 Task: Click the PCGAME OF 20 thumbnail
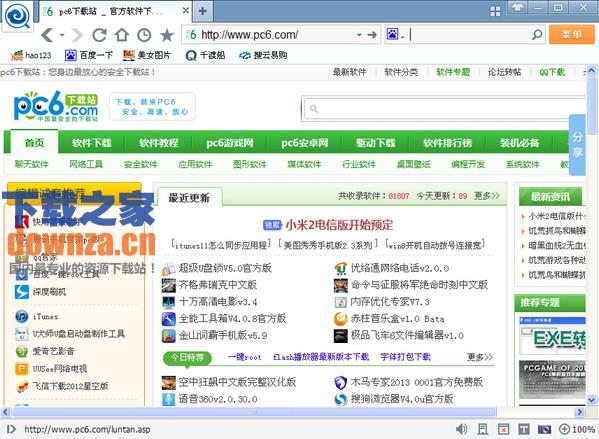pyautogui.click(x=552, y=381)
